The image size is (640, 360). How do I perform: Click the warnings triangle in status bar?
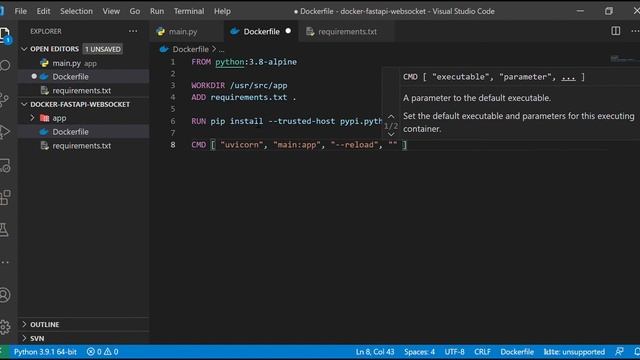tap(107, 351)
